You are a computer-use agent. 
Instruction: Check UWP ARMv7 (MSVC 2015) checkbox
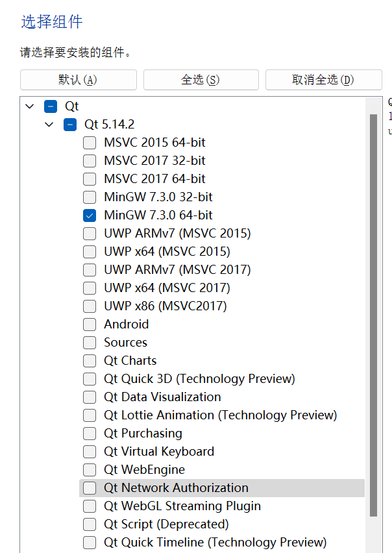[90, 234]
